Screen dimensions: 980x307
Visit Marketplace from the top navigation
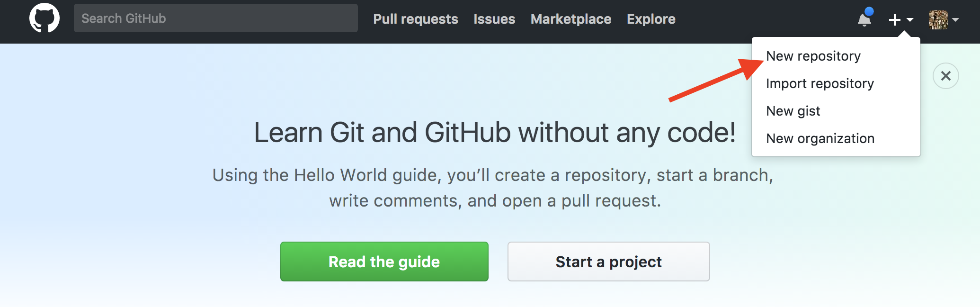click(571, 19)
